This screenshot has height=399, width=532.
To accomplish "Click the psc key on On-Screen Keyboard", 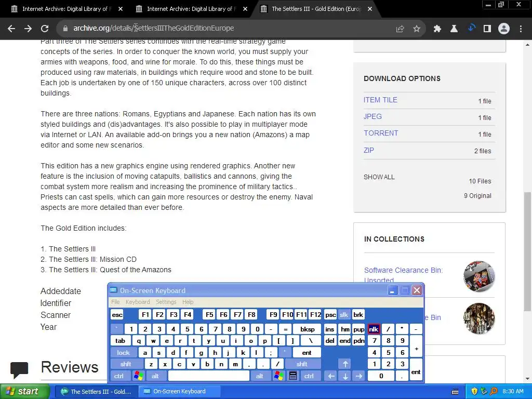I will (x=330, y=315).
